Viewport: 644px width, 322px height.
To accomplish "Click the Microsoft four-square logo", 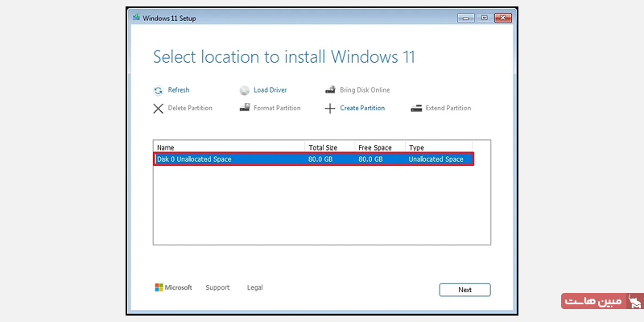I will click(159, 287).
